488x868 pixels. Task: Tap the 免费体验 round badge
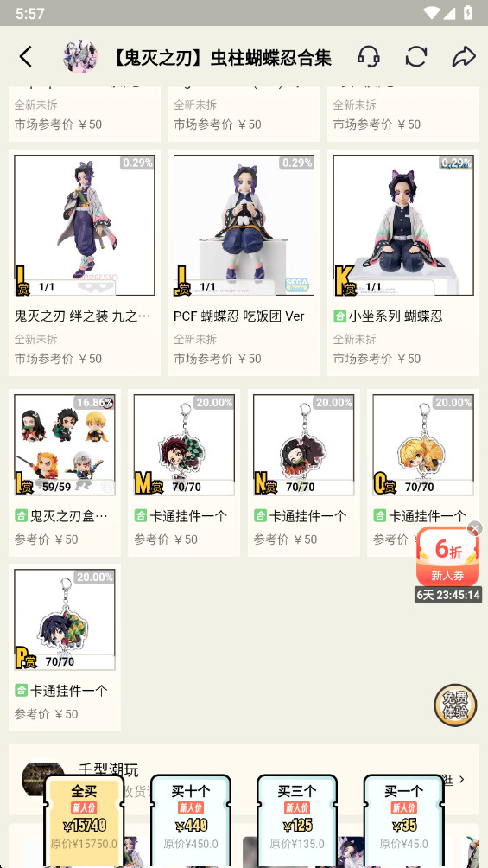[x=455, y=705]
